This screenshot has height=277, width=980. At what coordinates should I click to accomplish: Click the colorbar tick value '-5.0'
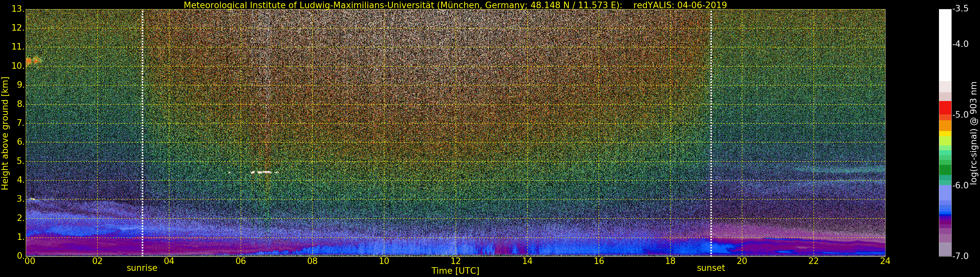[961, 115]
